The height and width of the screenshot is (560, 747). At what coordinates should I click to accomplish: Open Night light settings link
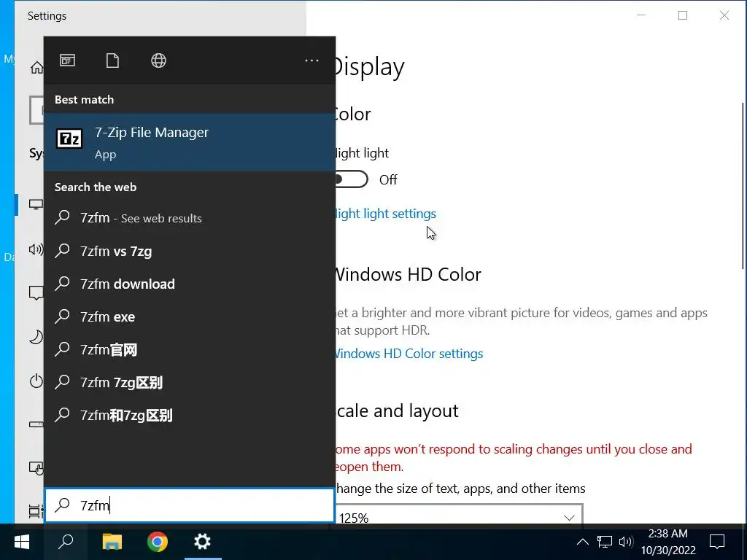(385, 214)
